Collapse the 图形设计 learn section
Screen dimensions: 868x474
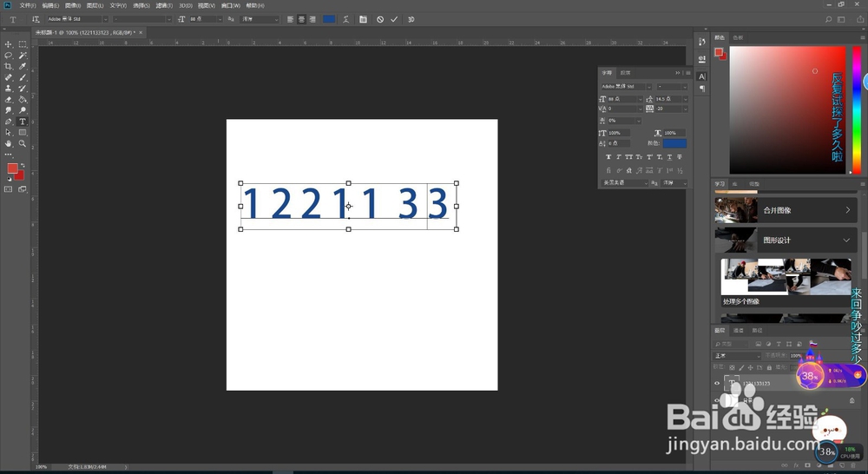pos(846,240)
